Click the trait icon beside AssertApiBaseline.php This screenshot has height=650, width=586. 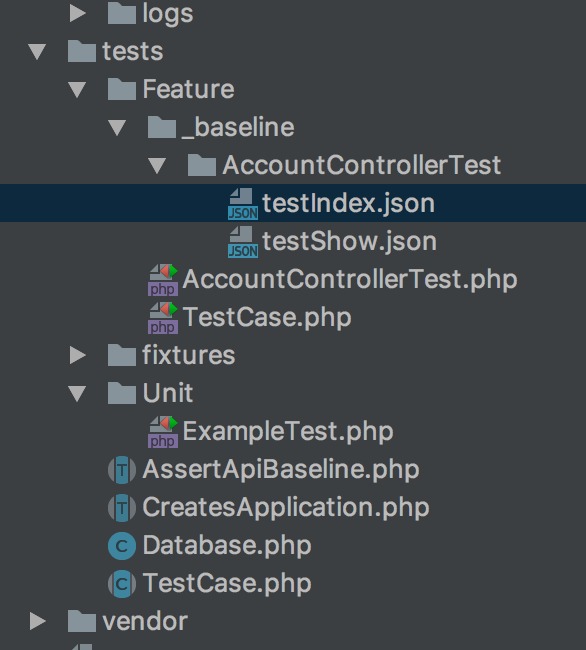(x=122, y=470)
